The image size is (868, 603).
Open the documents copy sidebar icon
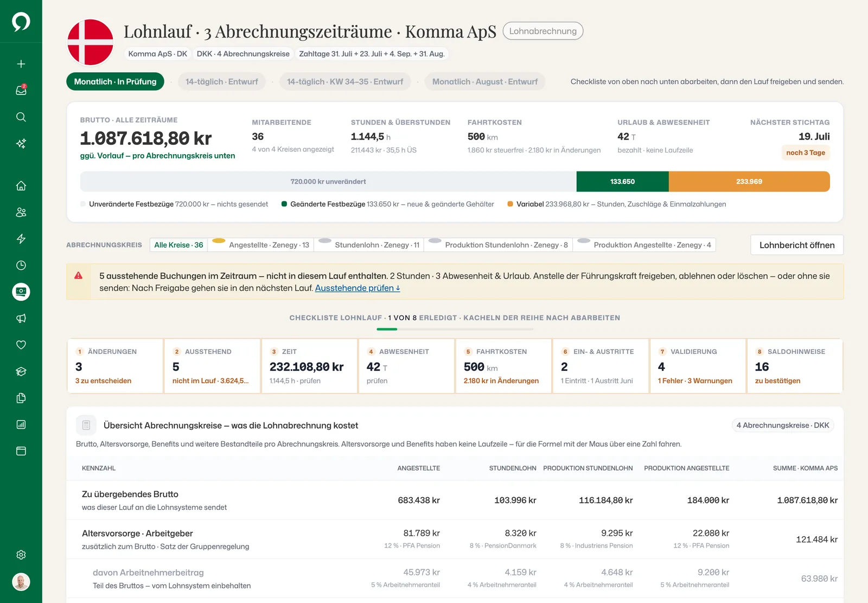click(21, 398)
